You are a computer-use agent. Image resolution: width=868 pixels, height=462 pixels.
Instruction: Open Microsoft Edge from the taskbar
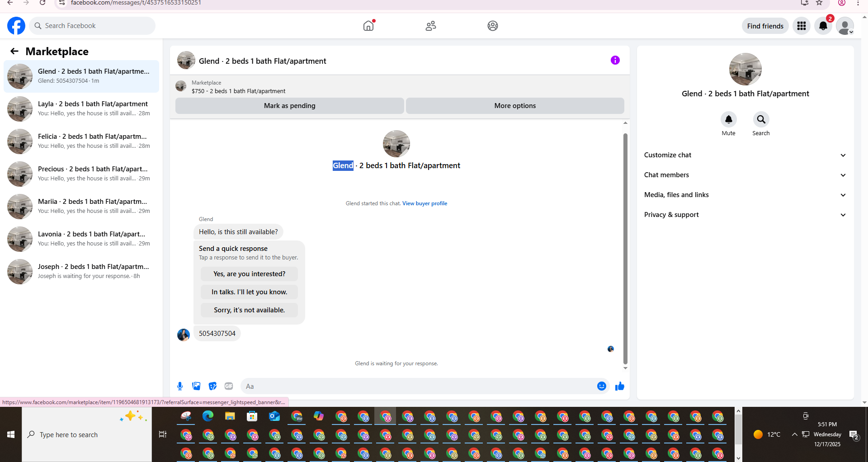click(x=208, y=416)
